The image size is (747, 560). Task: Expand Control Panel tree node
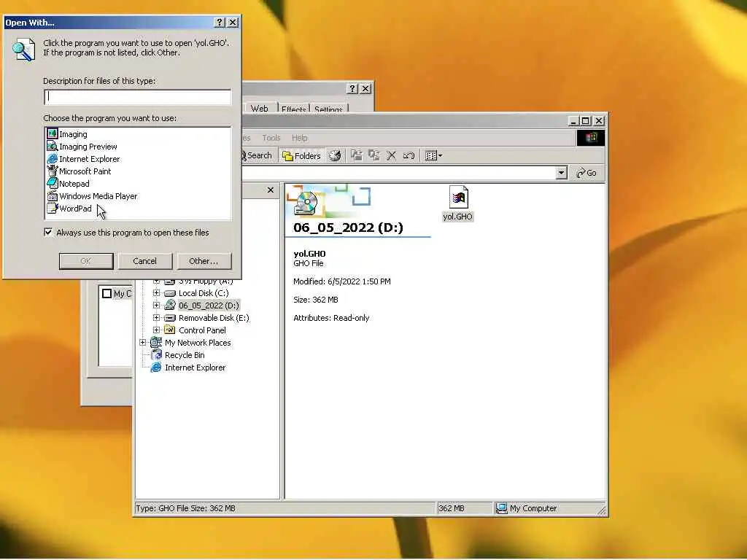[156, 330]
